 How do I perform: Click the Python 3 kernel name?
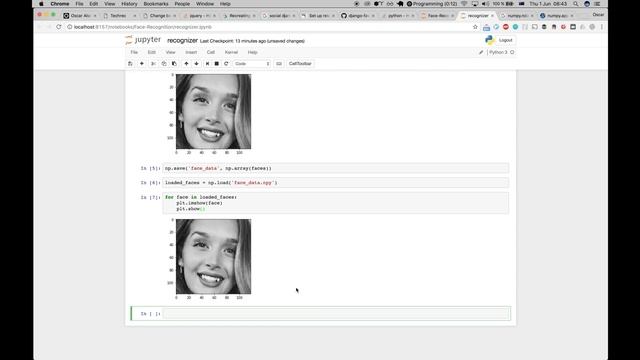(x=498, y=52)
